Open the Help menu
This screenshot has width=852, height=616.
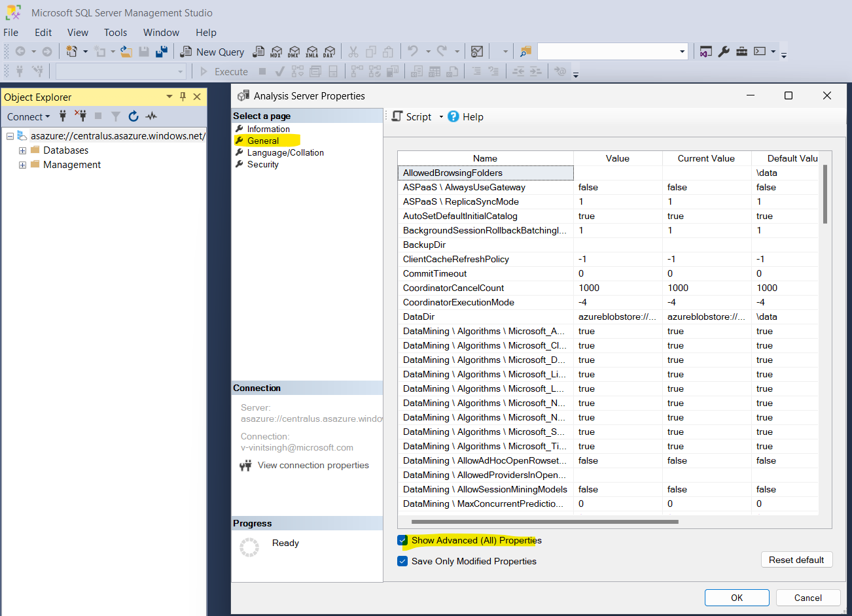(205, 32)
